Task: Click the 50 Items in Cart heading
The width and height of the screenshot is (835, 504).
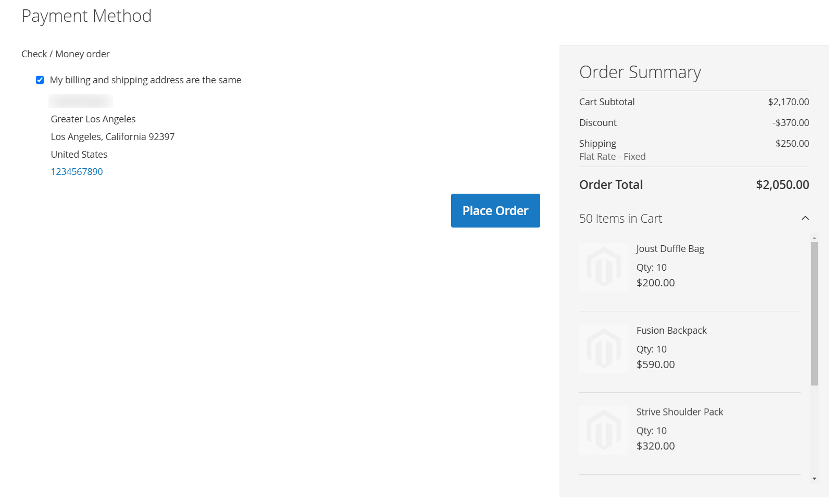Action: 620,219
